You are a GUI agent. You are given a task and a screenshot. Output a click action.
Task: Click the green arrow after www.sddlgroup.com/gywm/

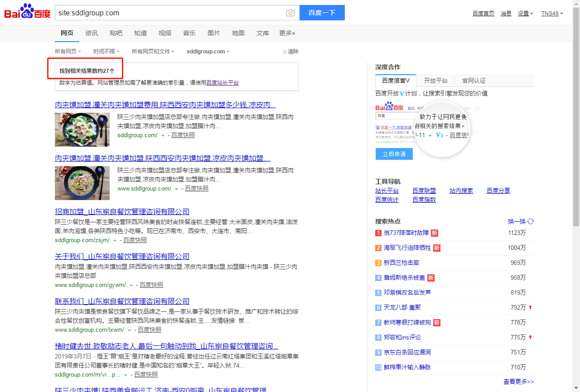(131, 285)
